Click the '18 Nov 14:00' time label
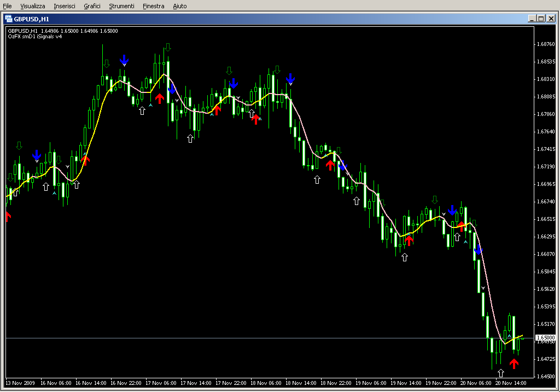 [301, 383]
